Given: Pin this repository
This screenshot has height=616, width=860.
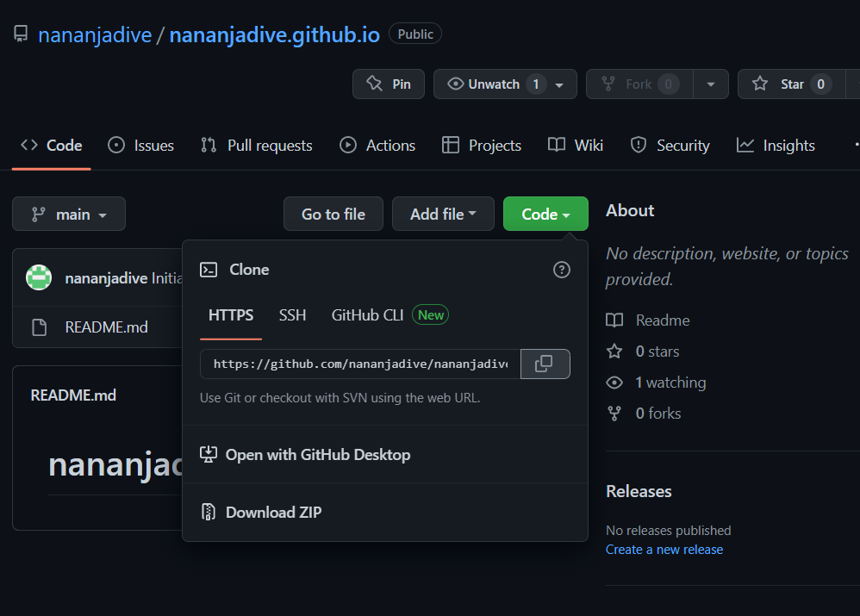Looking at the screenshot, I should [388, 84].
